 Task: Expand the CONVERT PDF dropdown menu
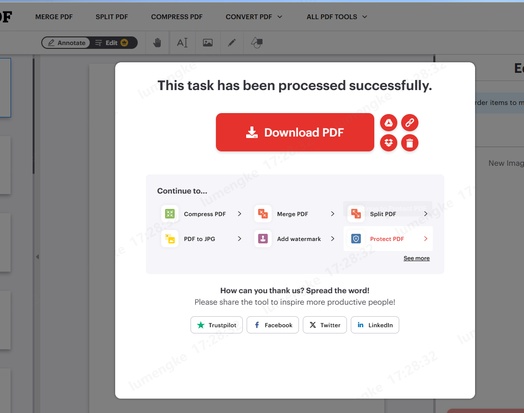point(254,17)
